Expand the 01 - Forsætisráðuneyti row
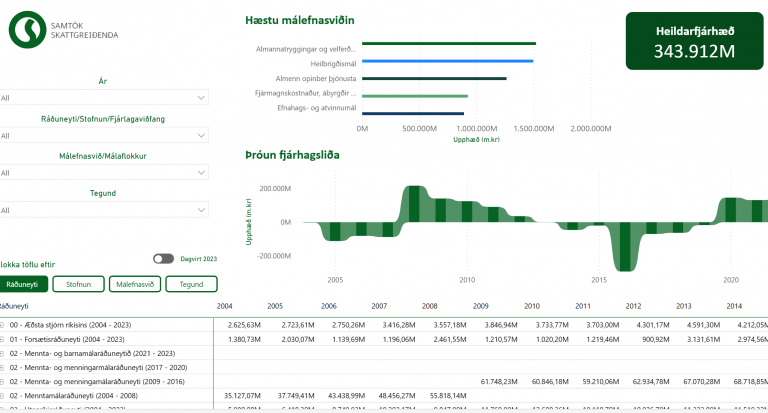The width and height of the screenshot is (768, 413). click(3, 339)
